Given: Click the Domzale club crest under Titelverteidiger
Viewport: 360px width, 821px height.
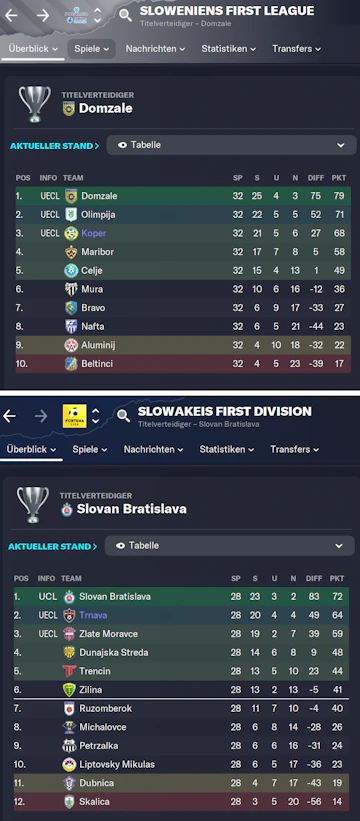Looking at the screenshot, I should [69, 108].
